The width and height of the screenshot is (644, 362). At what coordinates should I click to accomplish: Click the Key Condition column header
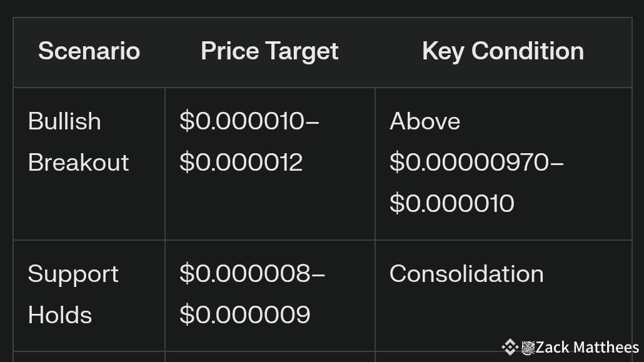[503, 51]
